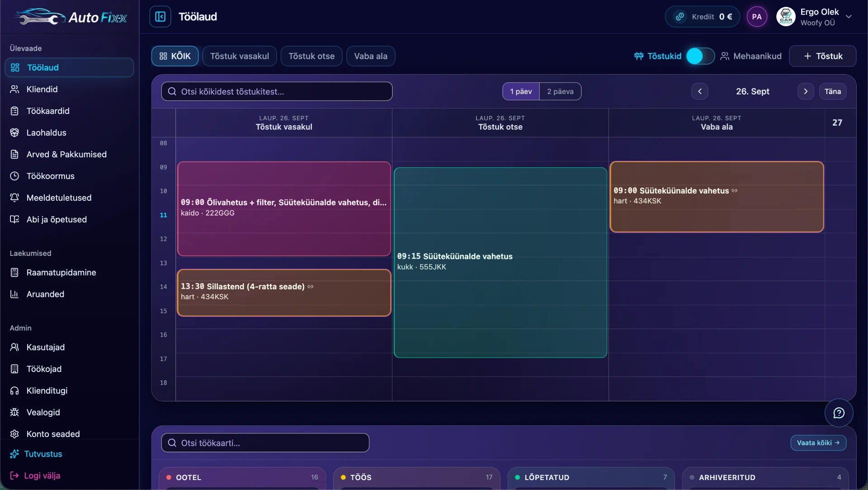Switch to the Vaba ala tab
This screenshot has width=868, height=490.
(371, 56)
